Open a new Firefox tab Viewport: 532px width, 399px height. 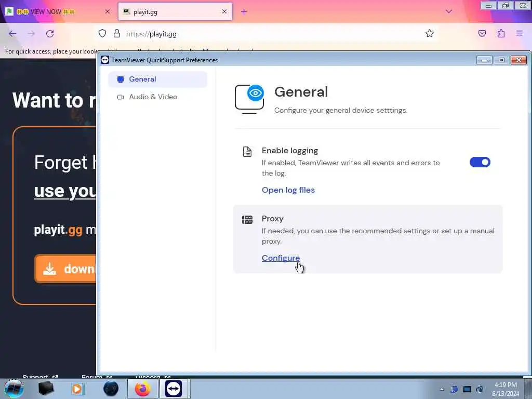244,12
